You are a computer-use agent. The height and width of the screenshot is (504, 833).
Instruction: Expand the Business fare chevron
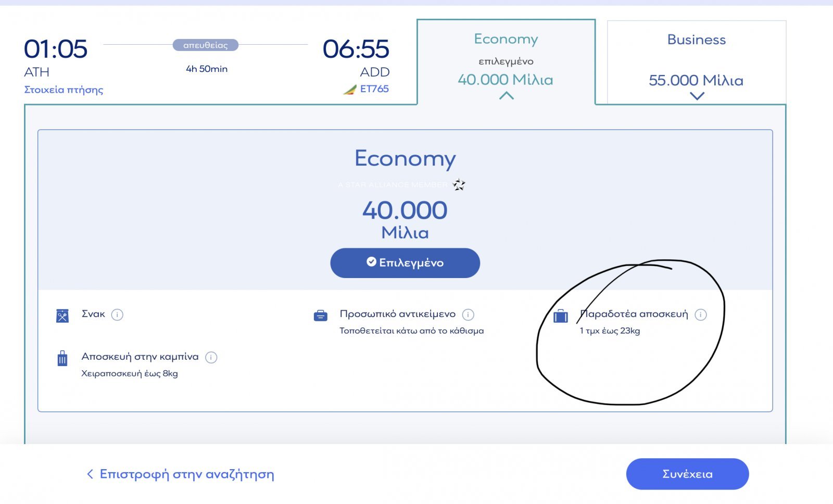697,96
